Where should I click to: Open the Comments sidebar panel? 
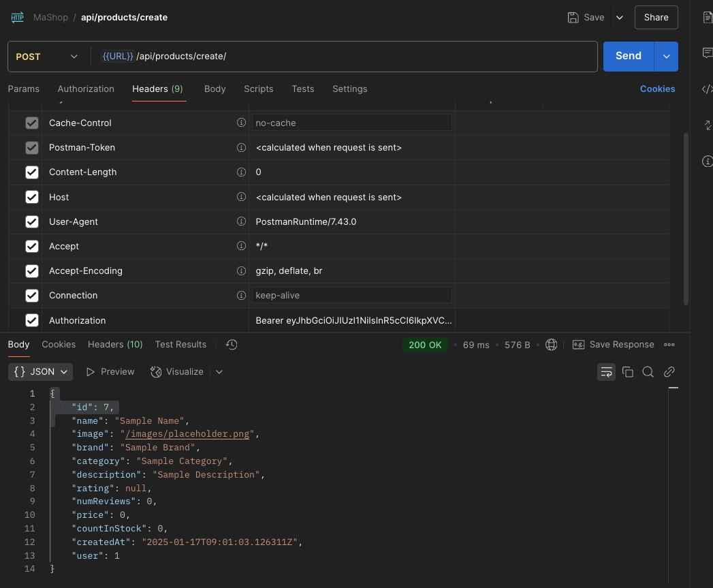pos(707,50)
